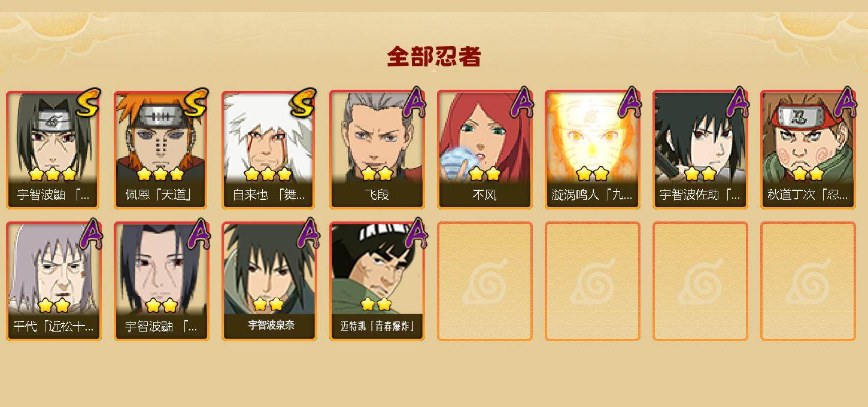Click the last empty ninja slot
868x407 pixels.
[808, 281]
